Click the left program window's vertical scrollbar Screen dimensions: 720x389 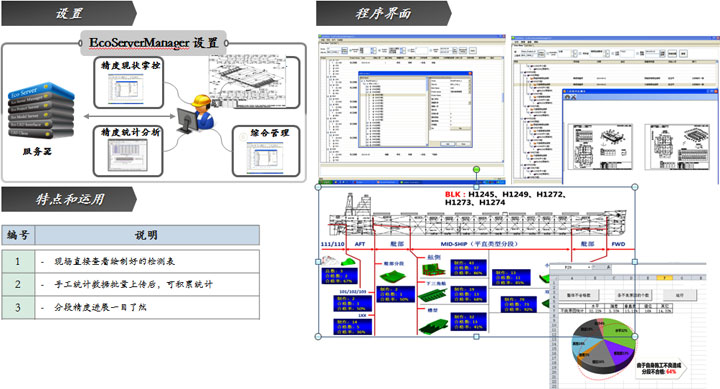(503, 108)
